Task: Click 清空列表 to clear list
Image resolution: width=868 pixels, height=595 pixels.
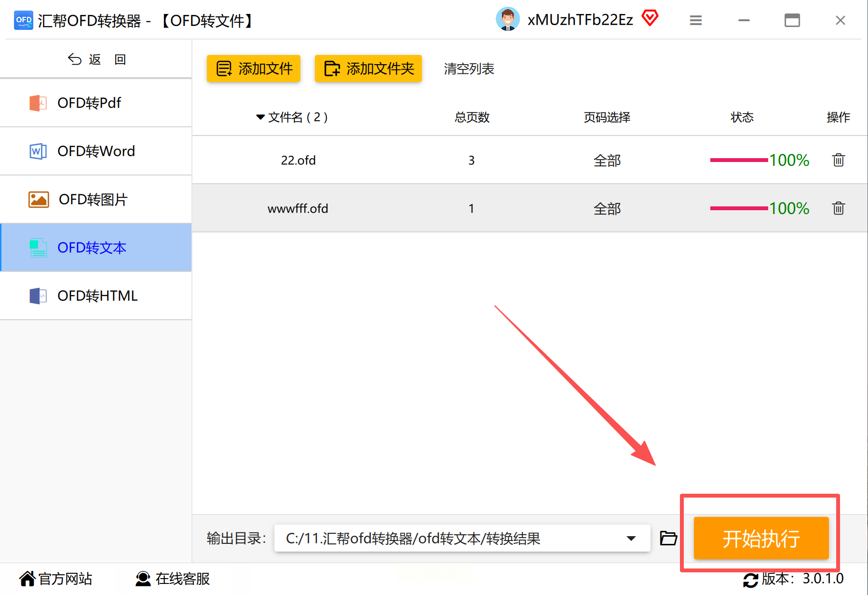Action: point(469,68)
